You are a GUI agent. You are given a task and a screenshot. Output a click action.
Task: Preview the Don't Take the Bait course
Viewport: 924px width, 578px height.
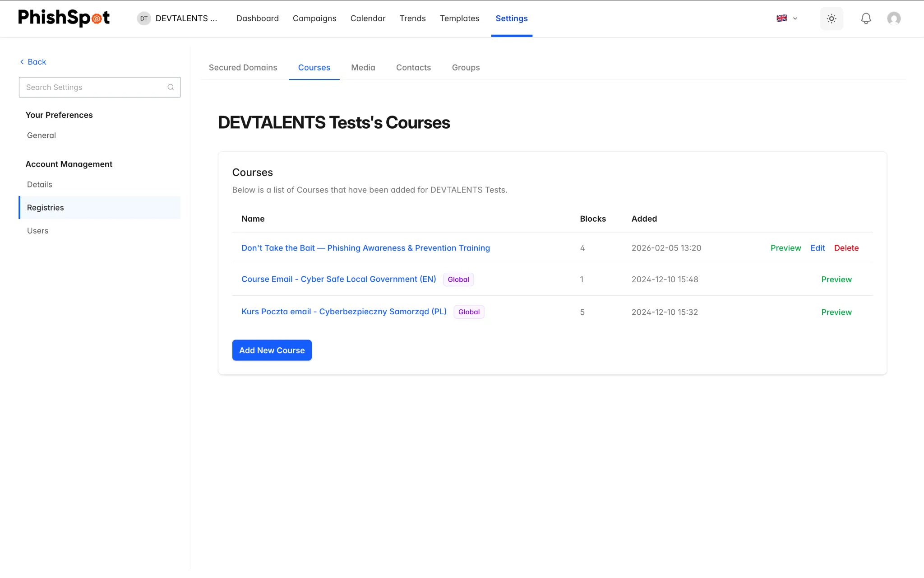tap(785, 248)
